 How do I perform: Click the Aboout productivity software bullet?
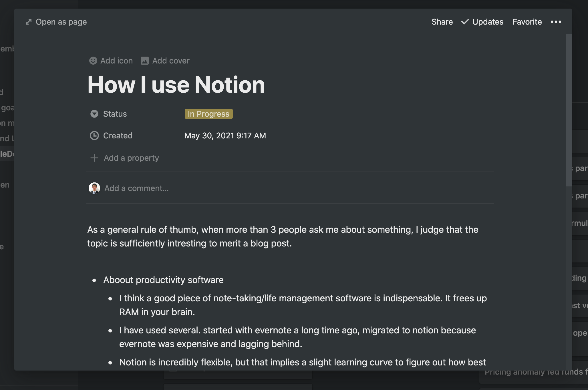pyautogui.click(x=163, y=280)
